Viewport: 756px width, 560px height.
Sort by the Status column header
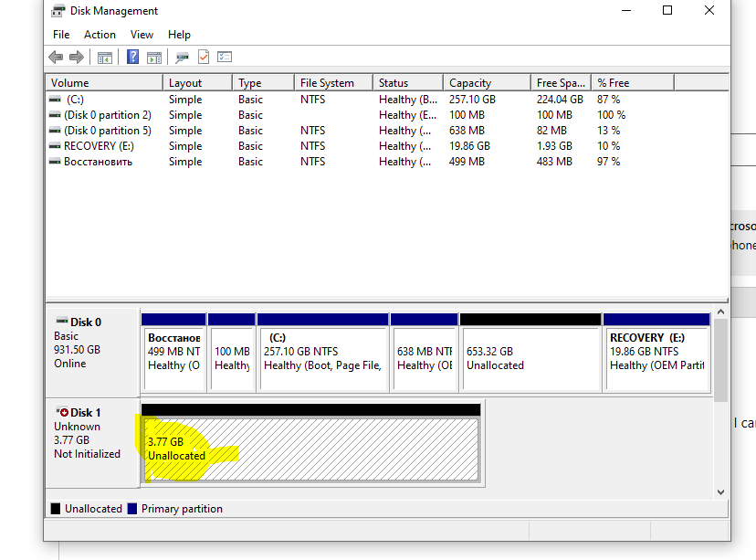click(x=408, y=83)
